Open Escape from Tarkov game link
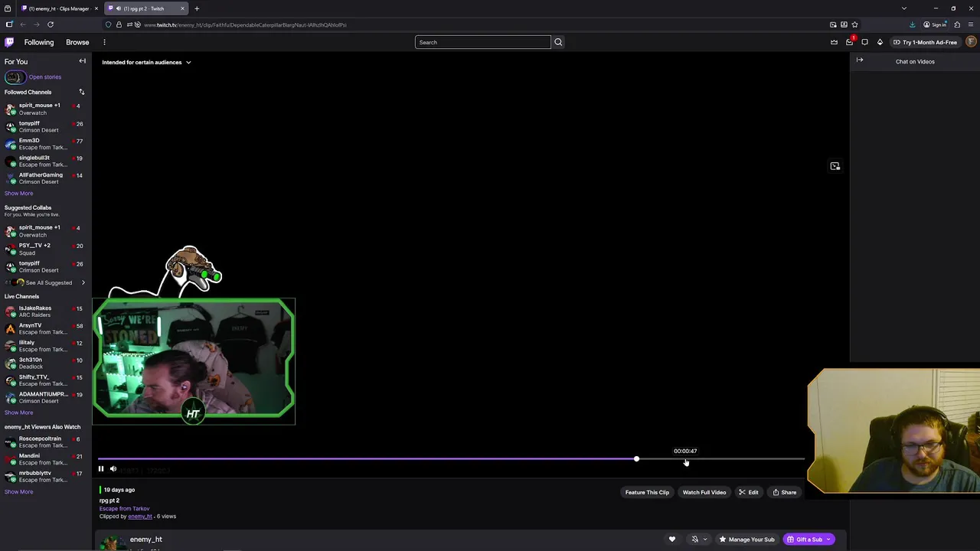Viewport: 980px width, 551px height. coord(124,508)
